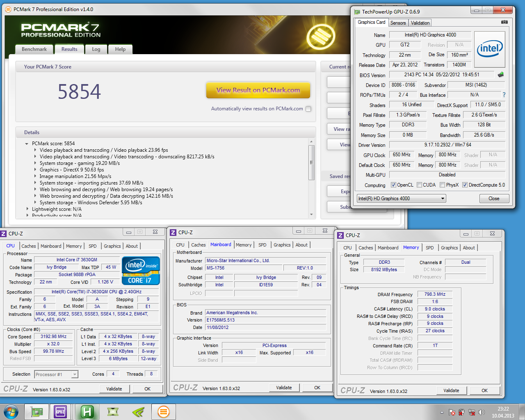Click the CPU-Z Mainboard window title icon
Screen dimensions: 525x420
coord(173,233)
